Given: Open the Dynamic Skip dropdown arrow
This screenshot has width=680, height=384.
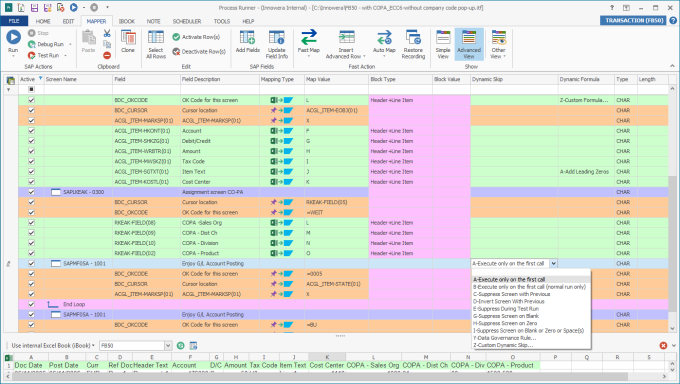Looking at the screenshot, I should click(x=553, y=263).
